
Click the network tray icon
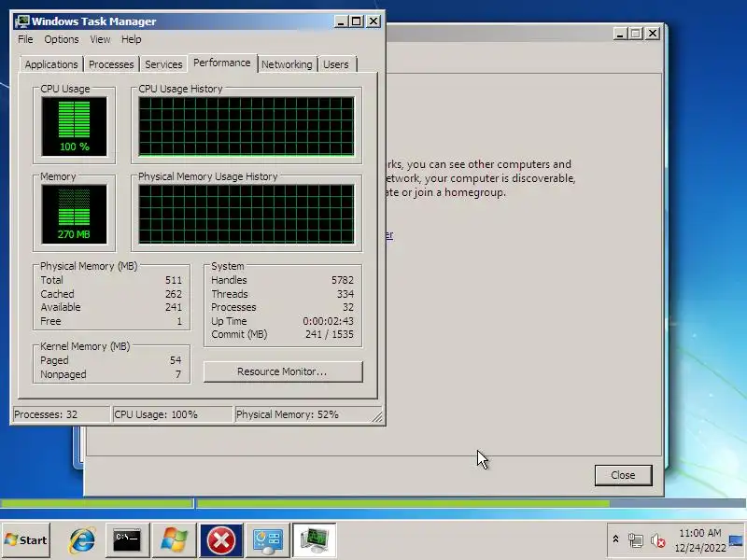pos(635,540)
